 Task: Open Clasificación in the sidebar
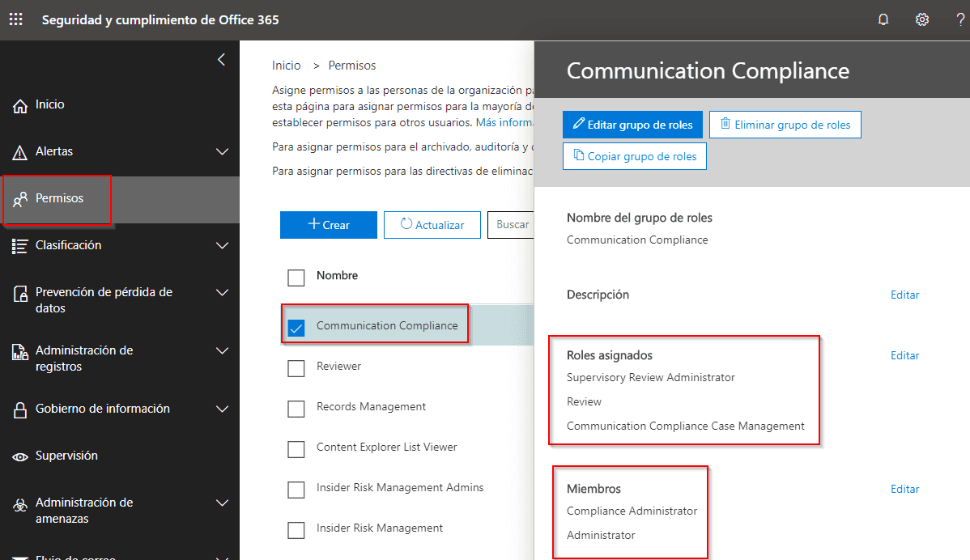(119, 245)
